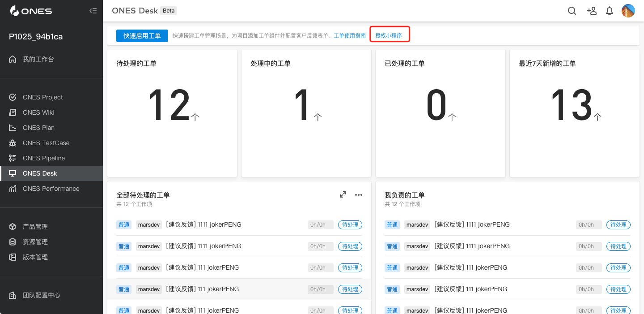Image resolution: width=644 pixels, height=314 pixels.
Task: Click the ONES Wiki document icon
Action: pyautogui.click(x=13, y=112)
